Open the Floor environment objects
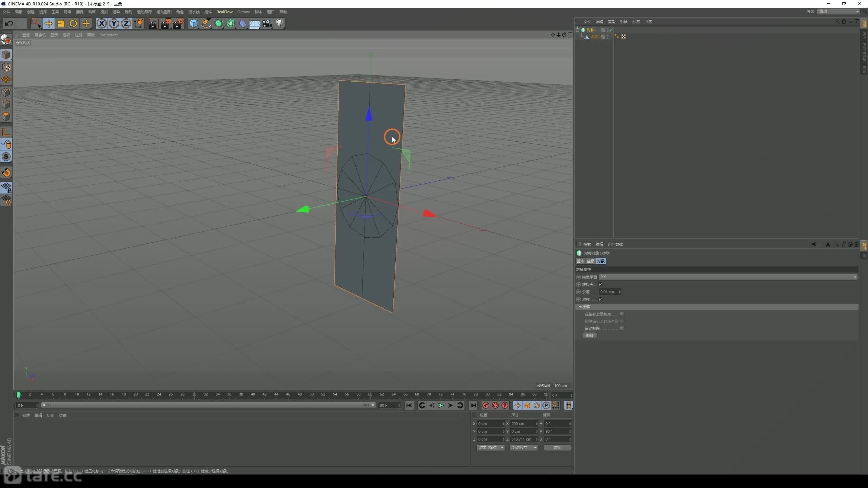Viewport: 868px width, 488px height. coord(255,23)
